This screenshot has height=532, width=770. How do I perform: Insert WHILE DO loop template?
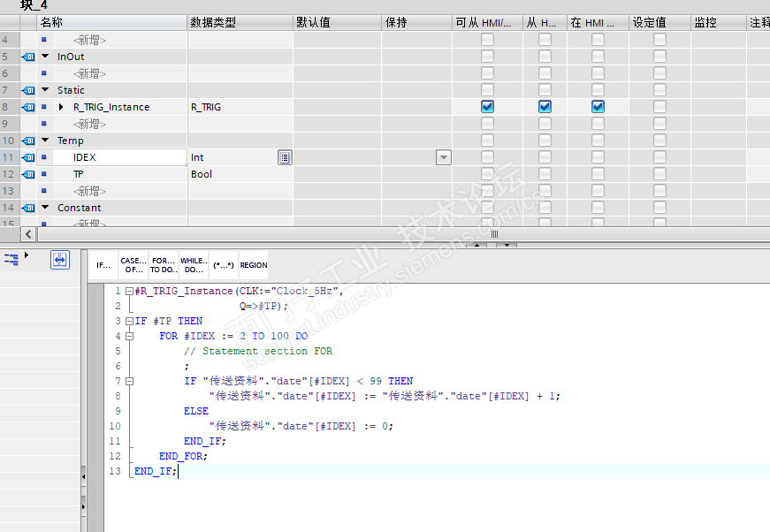194,265
